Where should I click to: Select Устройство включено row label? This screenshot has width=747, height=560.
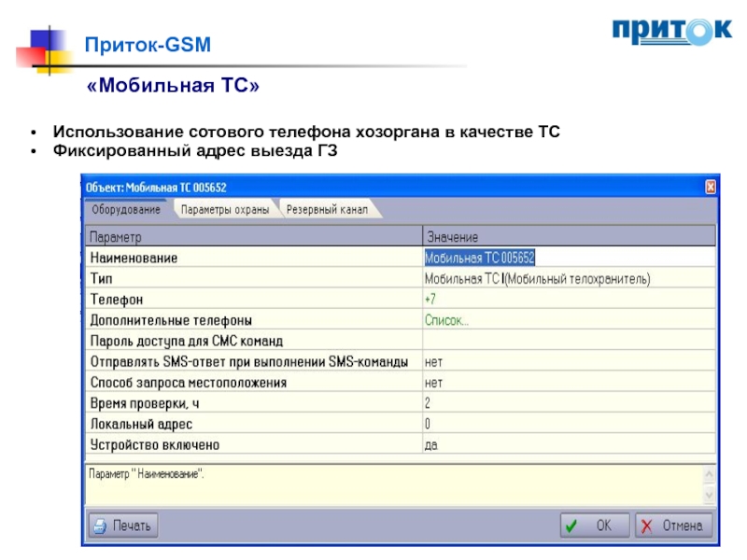pos(155,445)
